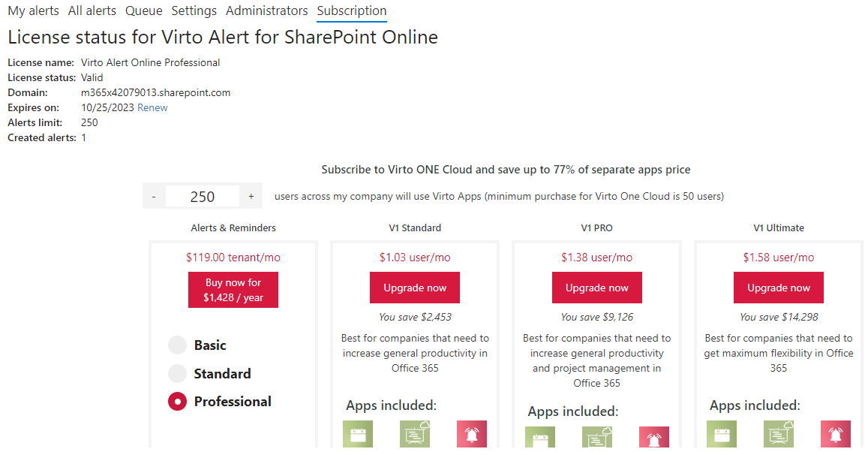Click the calendar app icon under V1 Standard
Screen dimensions: 868x455
pyautogui.click(x=357, y=435)
